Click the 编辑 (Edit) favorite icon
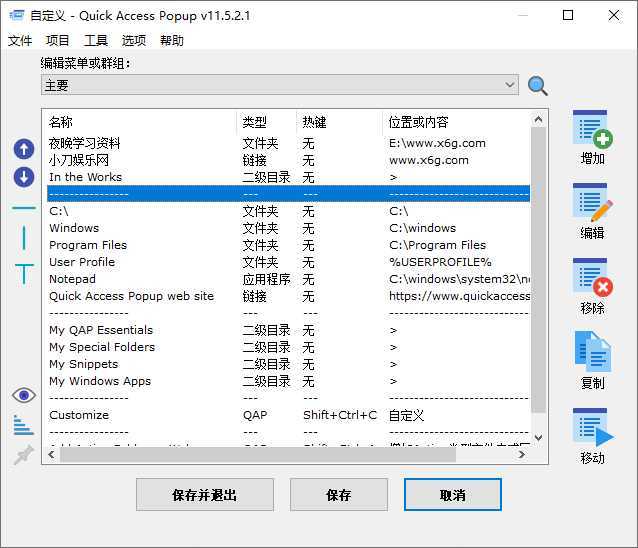Image resolution: width=638 pixels, height=548 pixels. tap(592, 203)
